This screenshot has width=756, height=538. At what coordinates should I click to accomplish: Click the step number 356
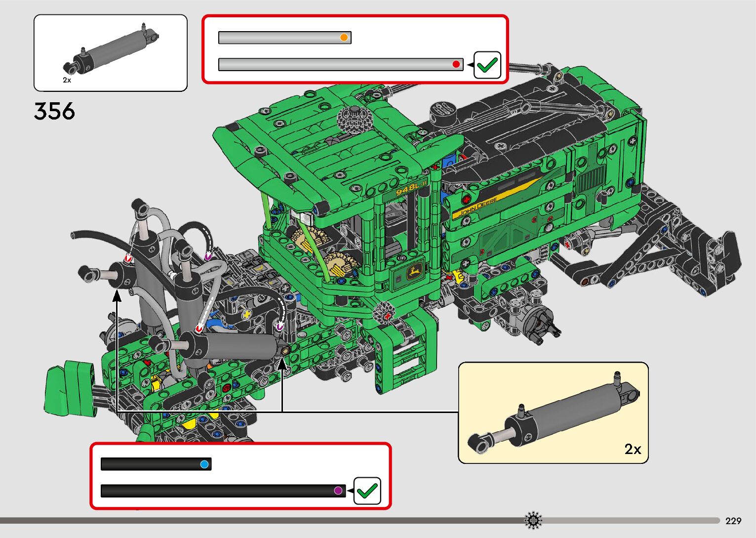54,111
